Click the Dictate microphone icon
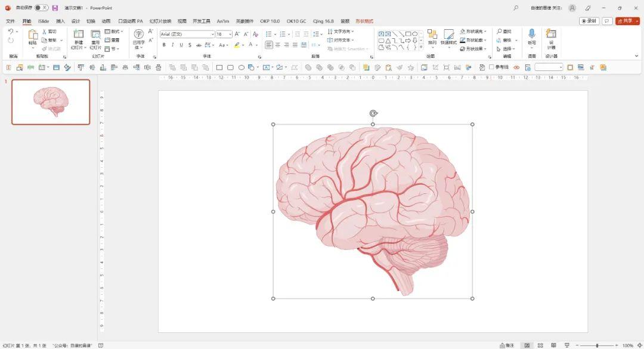Viewport: 644px width, 349px height. 531,35
